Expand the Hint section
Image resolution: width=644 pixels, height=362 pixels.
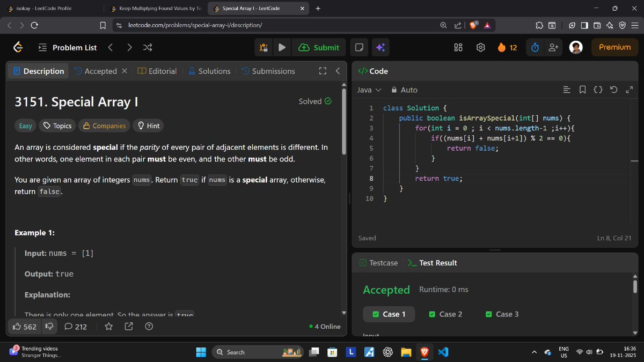click(148, 125)
